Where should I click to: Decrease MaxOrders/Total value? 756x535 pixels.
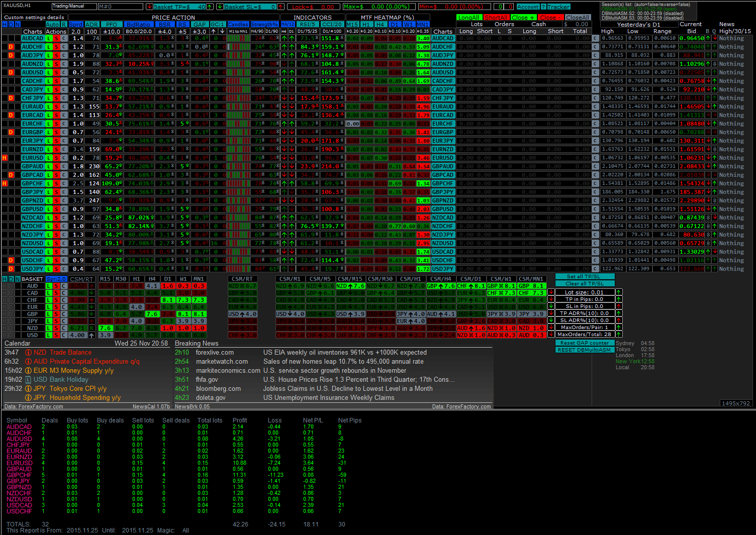coord(551,334)
